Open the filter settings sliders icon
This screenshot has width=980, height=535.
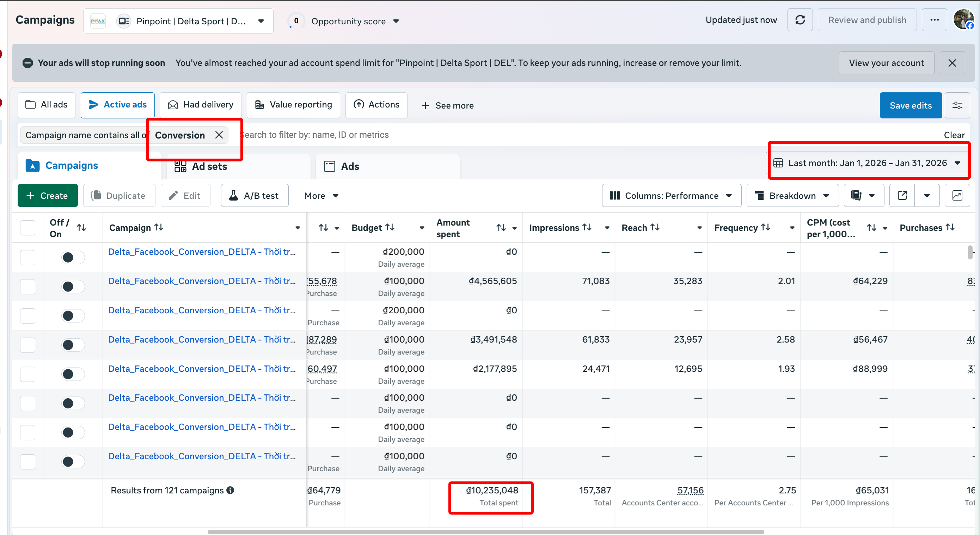(x=957, y=105)
